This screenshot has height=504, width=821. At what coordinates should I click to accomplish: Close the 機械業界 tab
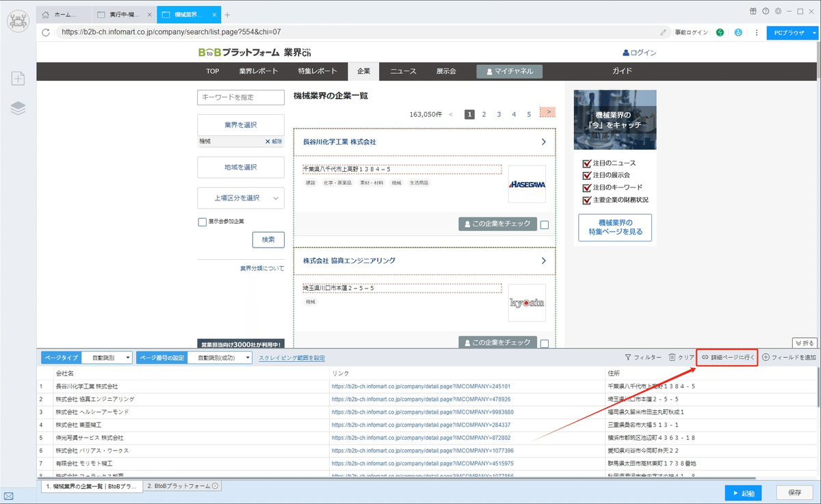(215, 14)
